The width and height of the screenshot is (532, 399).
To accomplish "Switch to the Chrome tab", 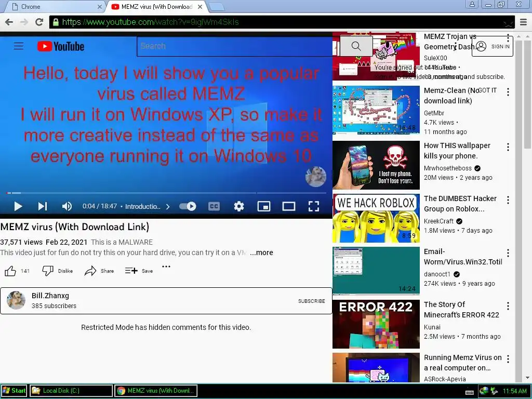I will click(x=56, y=6).
